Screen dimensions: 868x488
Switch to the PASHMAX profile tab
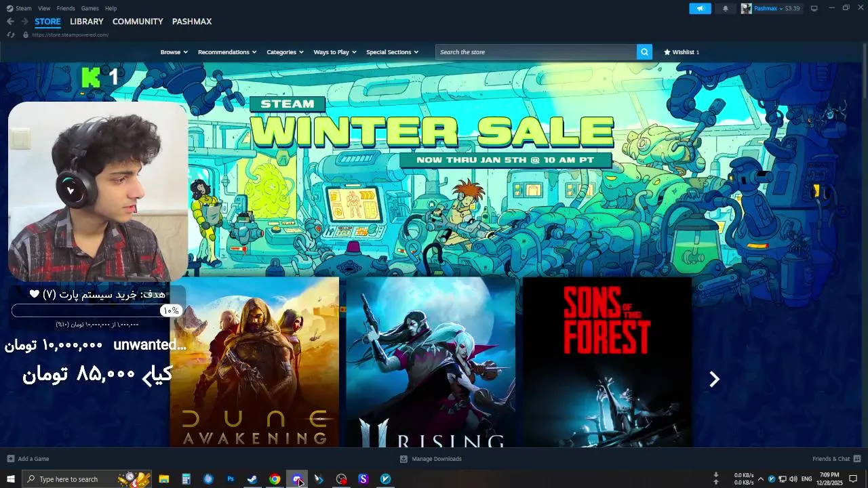(x=192, y=22)
